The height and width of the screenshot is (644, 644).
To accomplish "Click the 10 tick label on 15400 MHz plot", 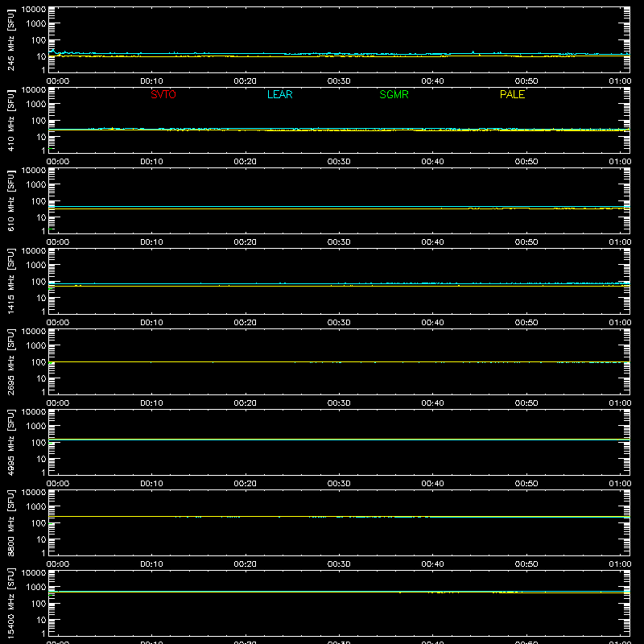I will [41, 620].
